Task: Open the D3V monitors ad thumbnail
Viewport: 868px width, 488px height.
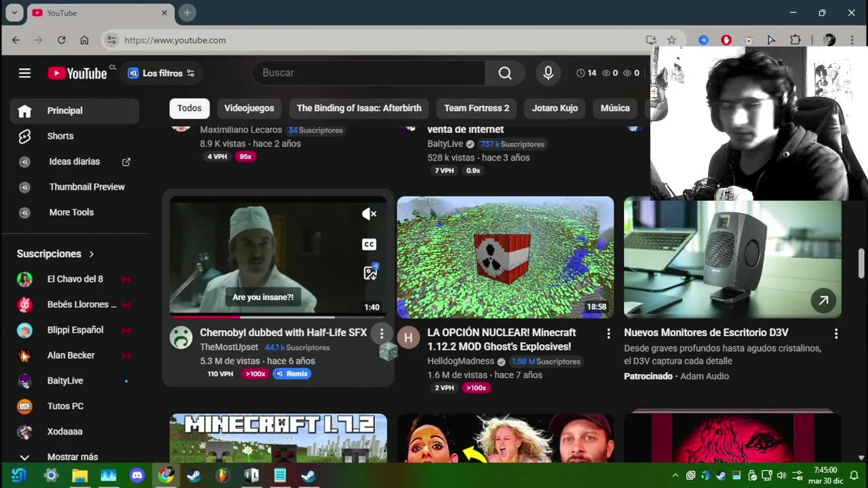Action: click(x=732, y=258)
